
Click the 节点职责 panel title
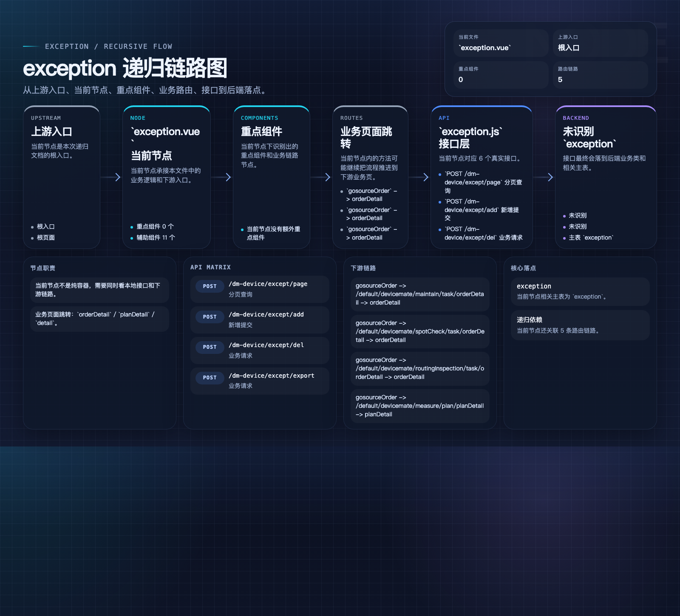[43, 268]
